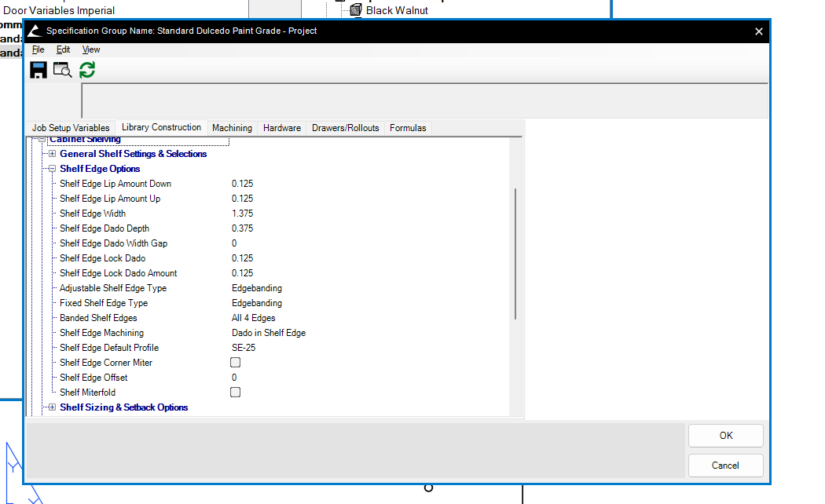Click the Edgebanding value for Adjustable Shelf
825x504 pixels.
click(257, 288)
